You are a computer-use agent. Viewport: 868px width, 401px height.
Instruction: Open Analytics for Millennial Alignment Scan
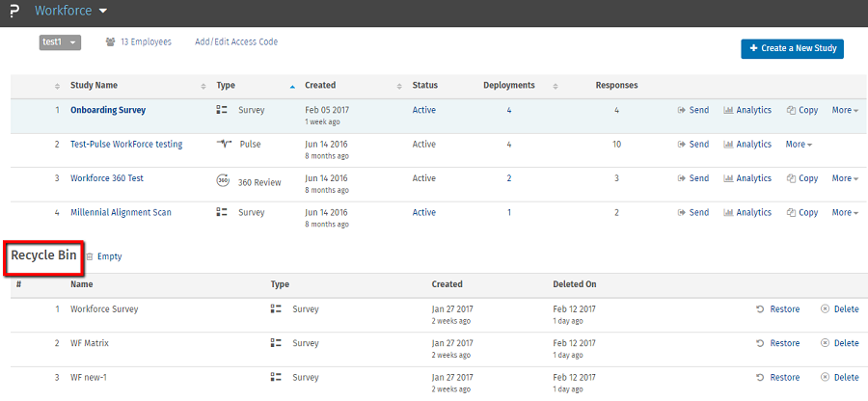pos(747,212)
